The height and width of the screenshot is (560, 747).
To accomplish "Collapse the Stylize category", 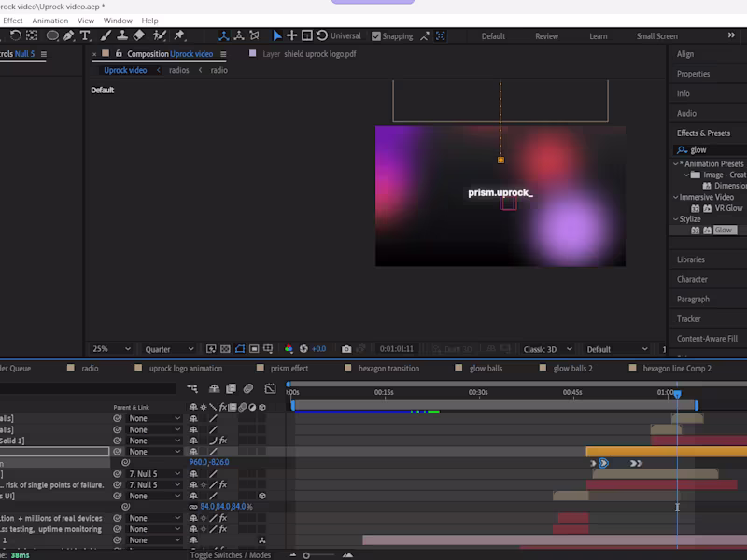I will [x=675, y=219].
